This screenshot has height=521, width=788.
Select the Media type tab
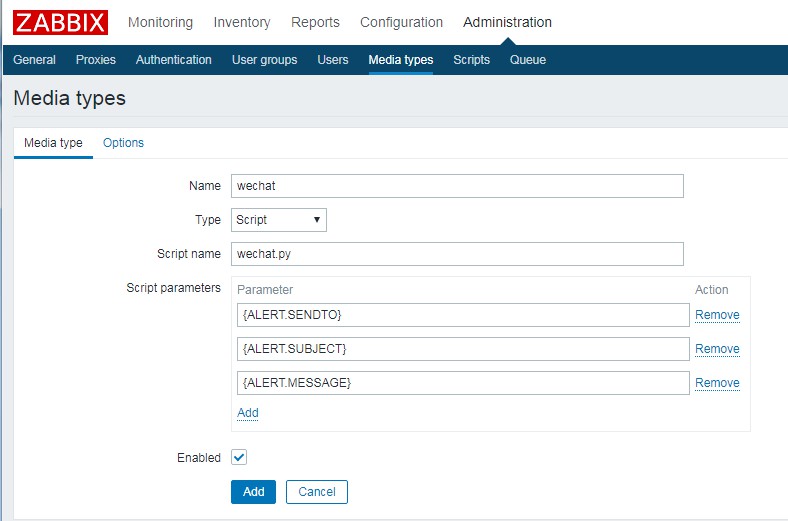coord(53,143)
